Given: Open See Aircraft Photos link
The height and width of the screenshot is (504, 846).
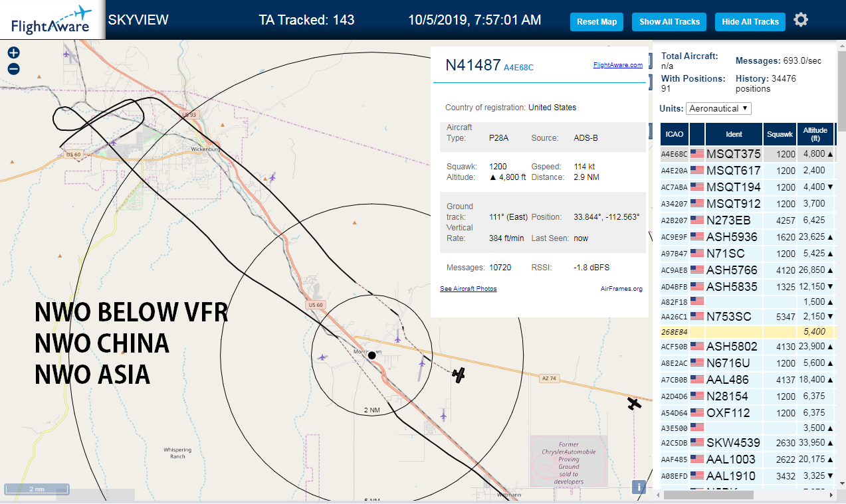Looking at the screenshot, I should [468, 289].
